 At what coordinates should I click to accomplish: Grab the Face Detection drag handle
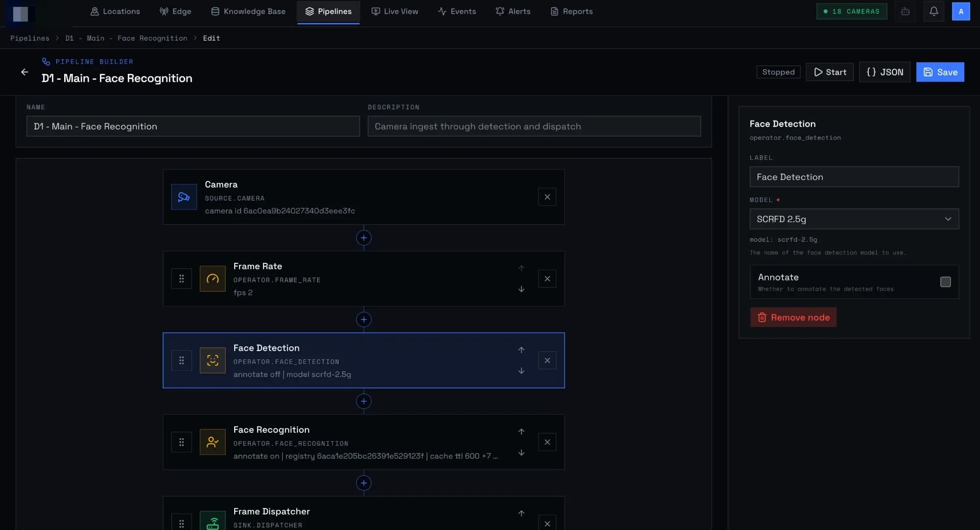pos(181,360)
